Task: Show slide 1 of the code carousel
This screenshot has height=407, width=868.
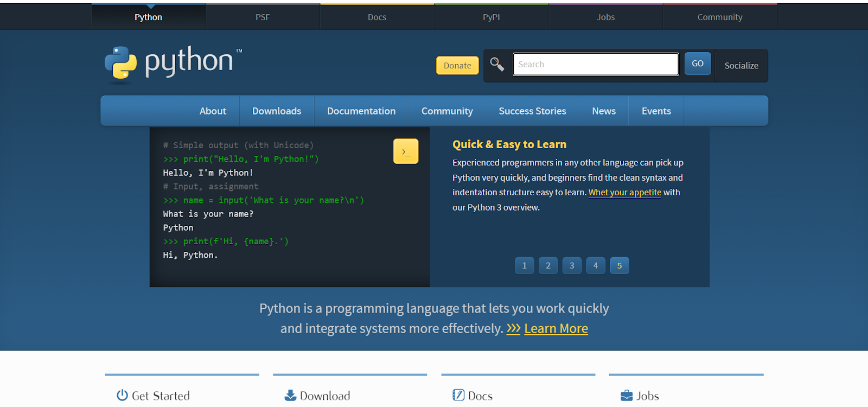Action: pyautogui.click(x=524, y=265)
